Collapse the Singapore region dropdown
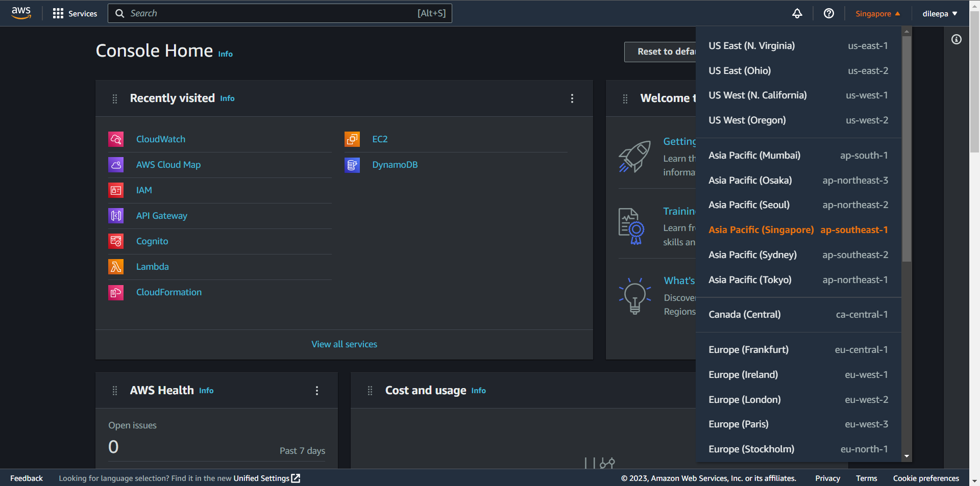This screenshot has height=486, width=980. coord(878,14)
